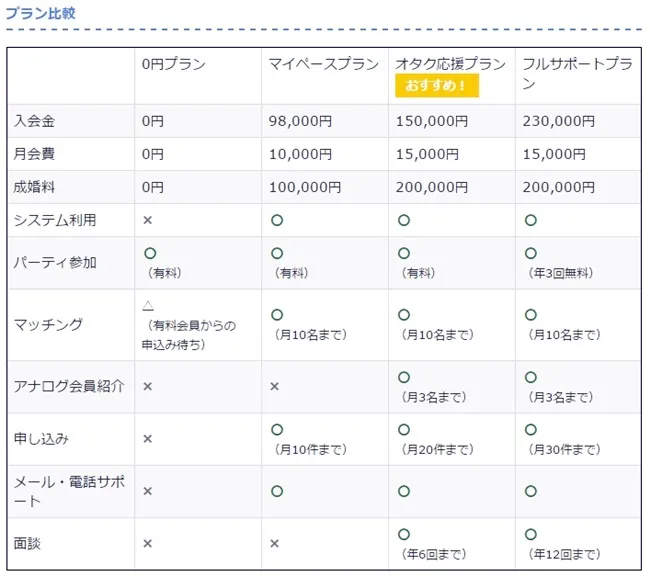Click the 230,000円 entry fee cell
The width and height of the screenshot is (650, 576).
tap(559, 121)
